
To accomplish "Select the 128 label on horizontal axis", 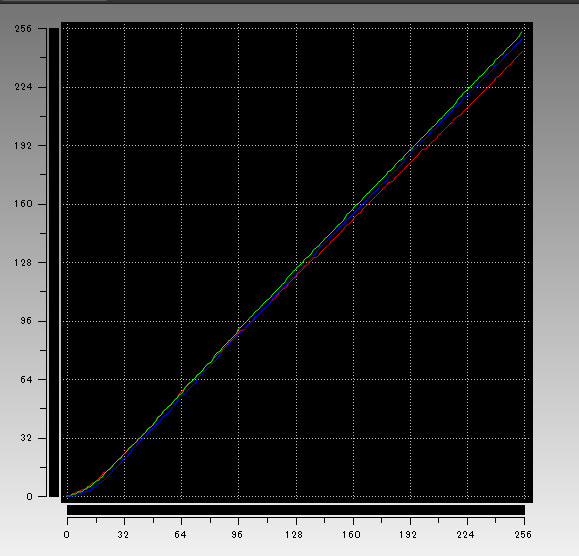I will (x=294, y=534).
